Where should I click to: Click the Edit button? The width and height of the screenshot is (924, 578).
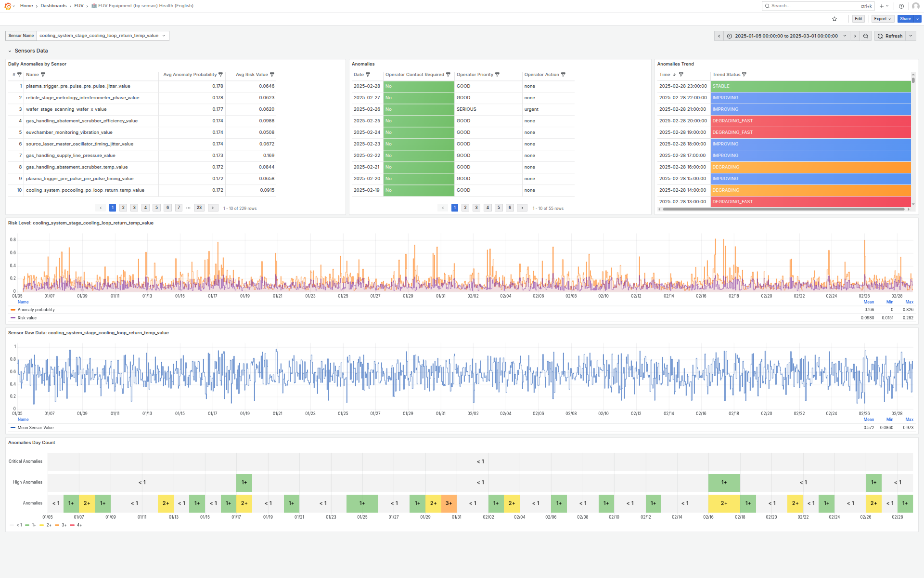(x=858, y=19)
